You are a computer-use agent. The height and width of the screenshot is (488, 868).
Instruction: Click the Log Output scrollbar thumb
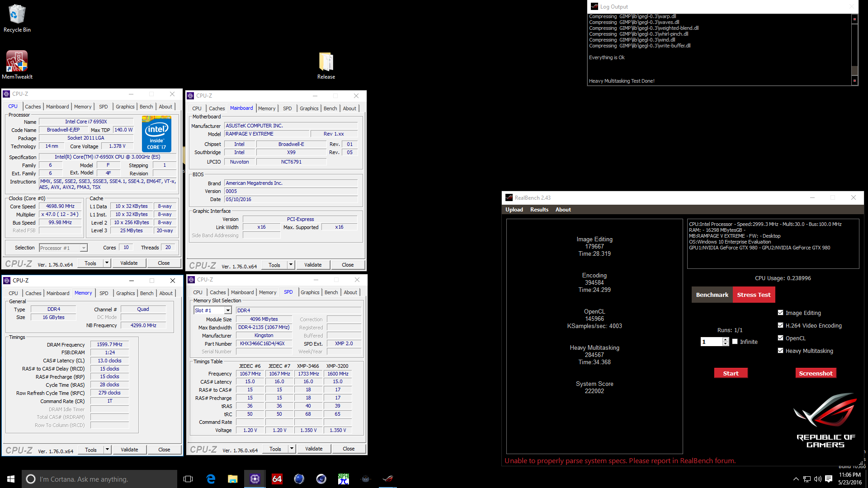point(854,70)
